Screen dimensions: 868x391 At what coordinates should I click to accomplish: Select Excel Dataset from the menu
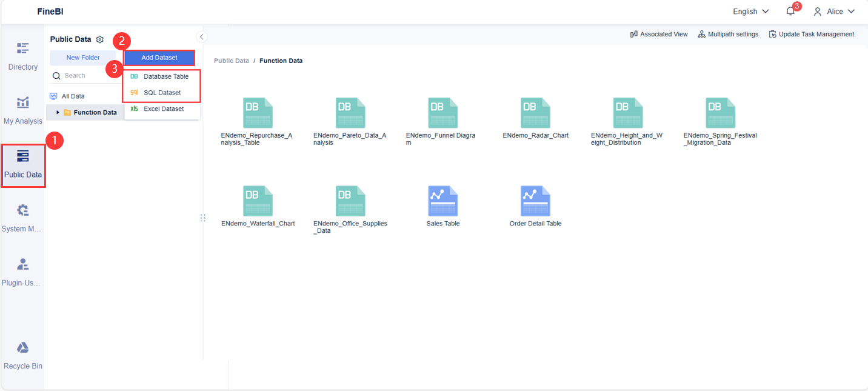164,109
